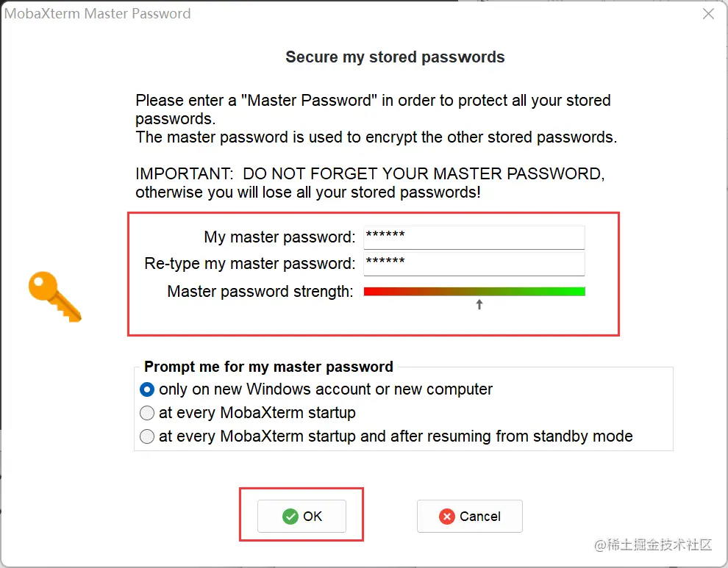Click the 'Prompt me for my master password' group title
Screen dimensions: 728x568
click(268, 367)
